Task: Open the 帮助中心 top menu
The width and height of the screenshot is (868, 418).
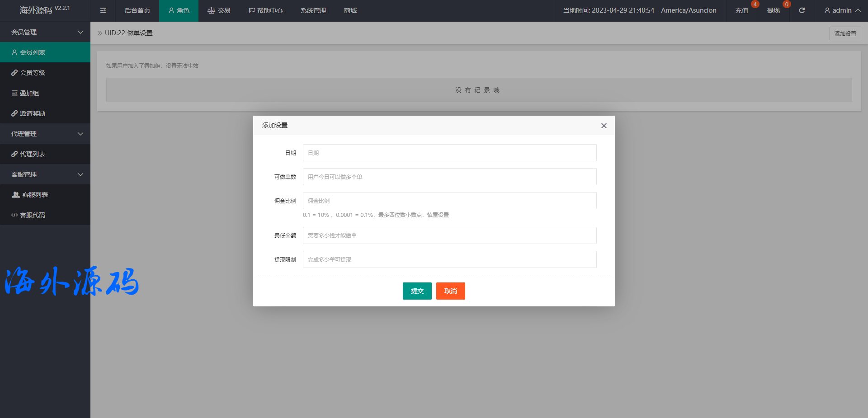Action: pyautogui.click(x=265, y=10)
